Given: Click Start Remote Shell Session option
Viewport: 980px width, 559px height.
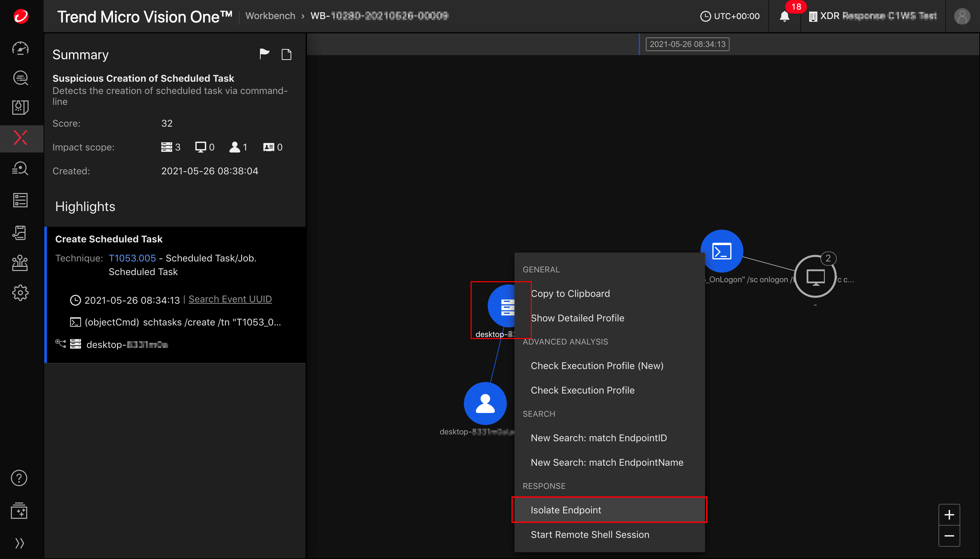Looking at the screenshot, I should coord(590,534).
